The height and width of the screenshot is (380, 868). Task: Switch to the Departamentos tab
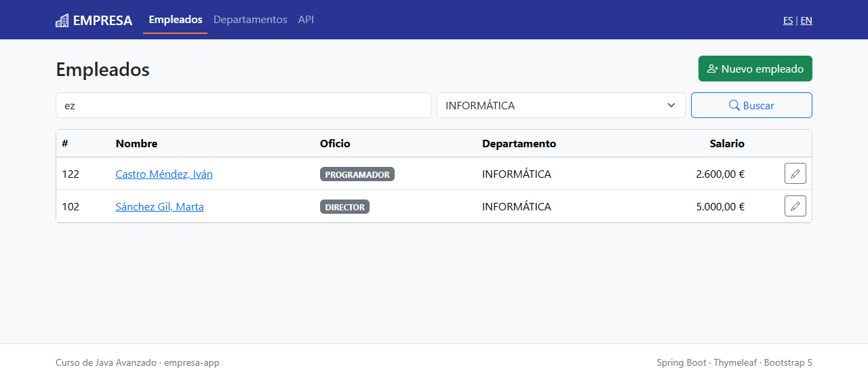(250, 20)
